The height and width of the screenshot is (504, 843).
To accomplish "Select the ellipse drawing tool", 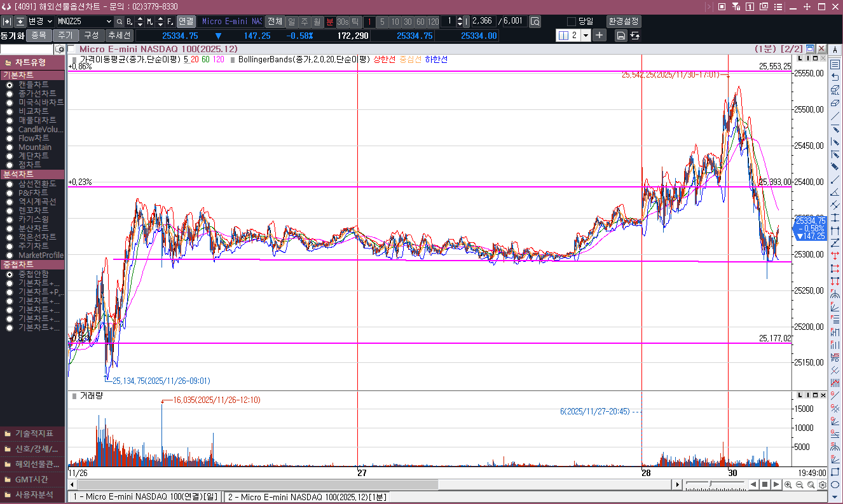I will (835, 484).
